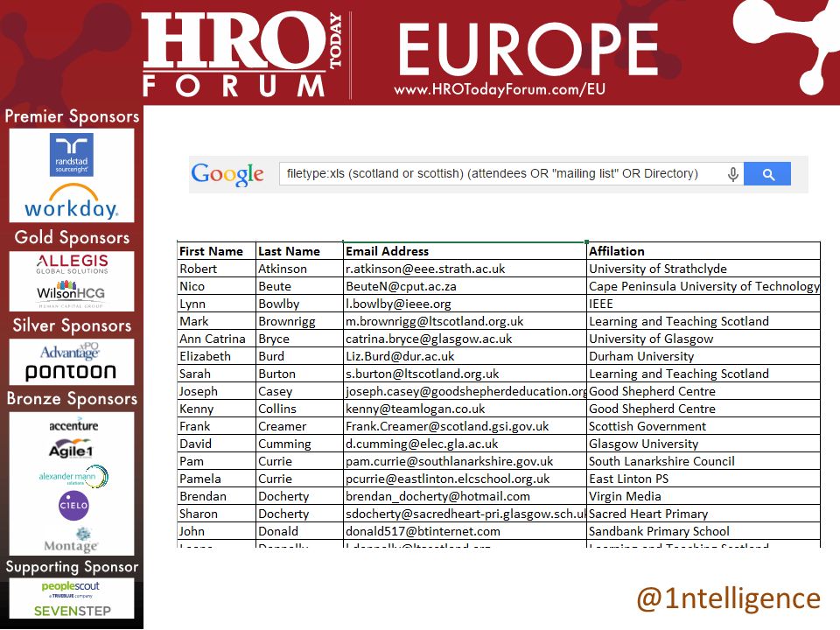The image size is (840, 630).
Task: Click the Pontoon sponsor logo
Action: [x=71, y=373]
